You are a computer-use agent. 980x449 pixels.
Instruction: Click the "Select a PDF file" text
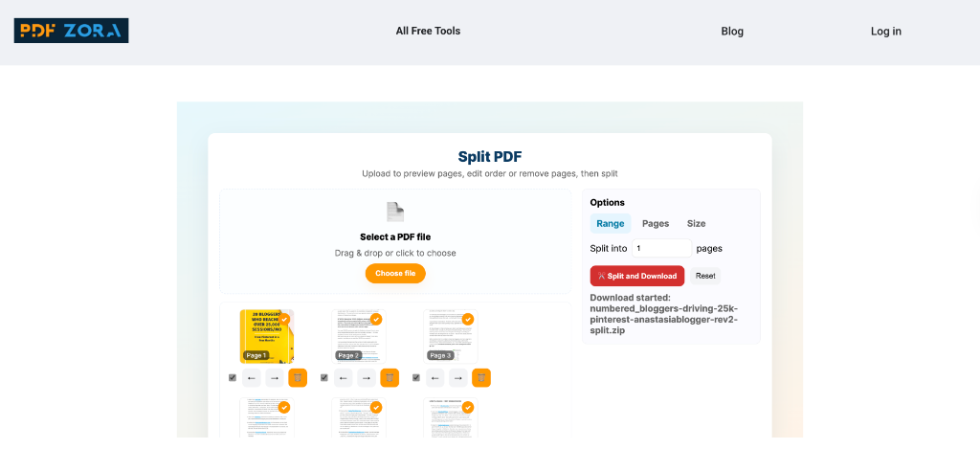(395, 237)
